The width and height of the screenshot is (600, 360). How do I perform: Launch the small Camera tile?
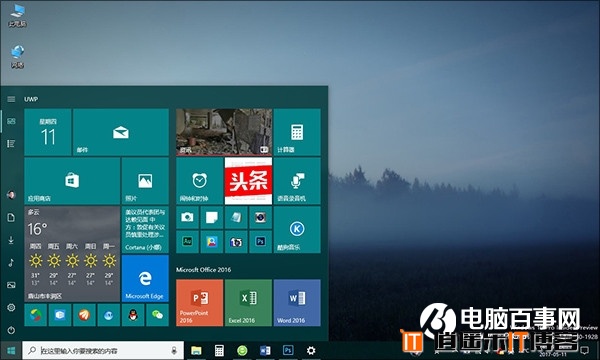188,217
